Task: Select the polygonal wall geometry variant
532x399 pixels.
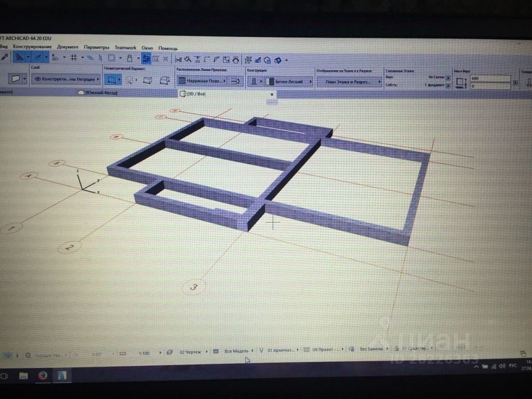Action: [x=165, y=81]
